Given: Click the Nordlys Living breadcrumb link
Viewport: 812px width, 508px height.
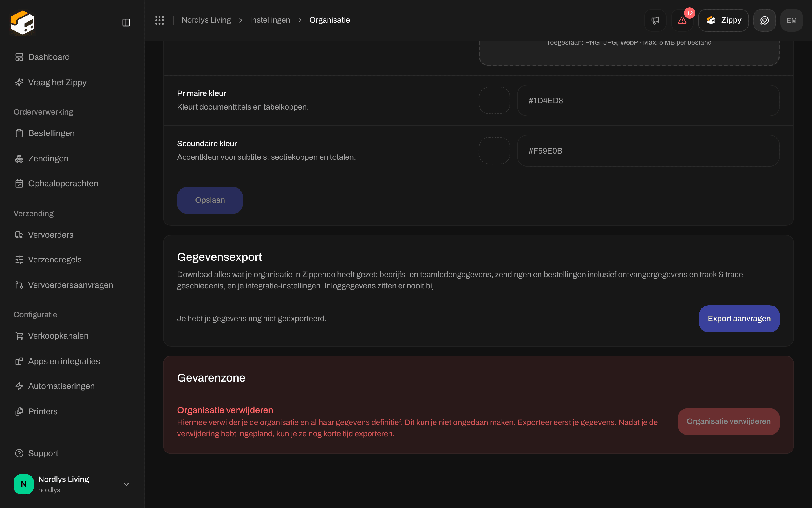Looking at the screenshot, I should click(206, 20).
